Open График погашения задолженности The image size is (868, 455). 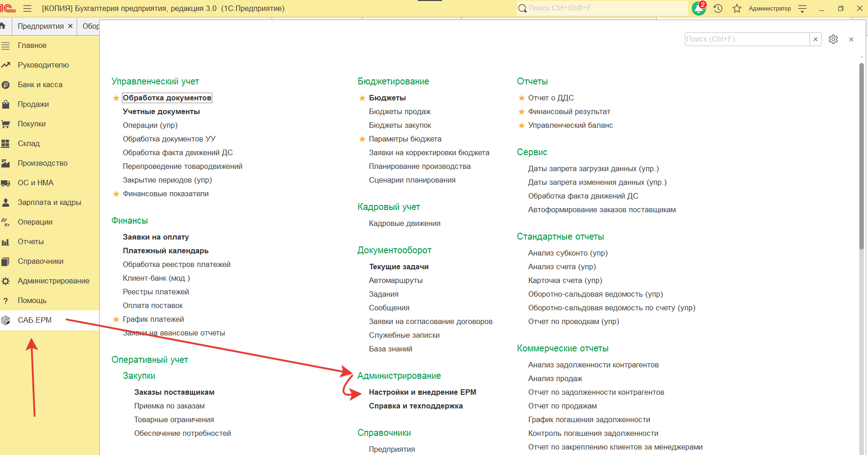tap(589, 420)
